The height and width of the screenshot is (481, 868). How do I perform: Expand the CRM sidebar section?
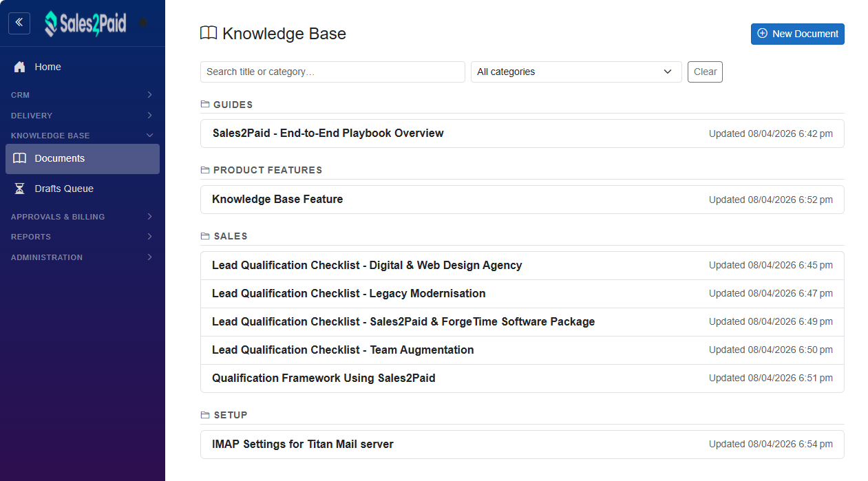[x=83, y=95]
